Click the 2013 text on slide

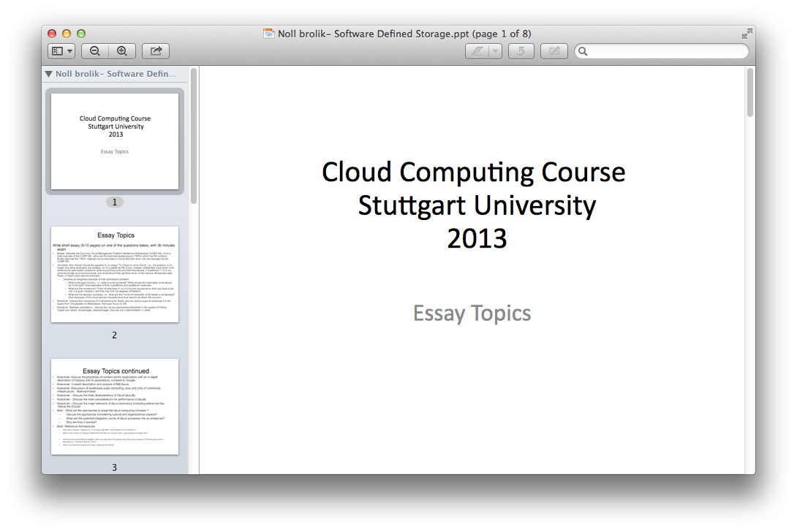pyautogui.click(x=477, y=238)
